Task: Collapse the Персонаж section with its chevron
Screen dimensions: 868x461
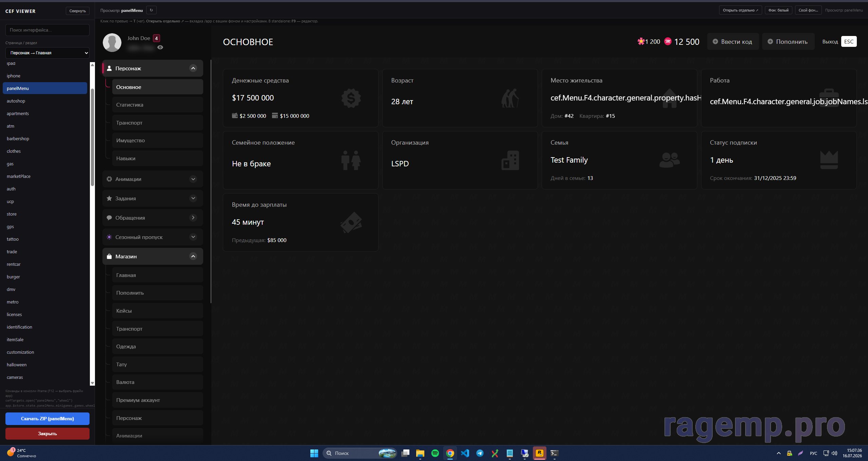Action: pos(193,68)
